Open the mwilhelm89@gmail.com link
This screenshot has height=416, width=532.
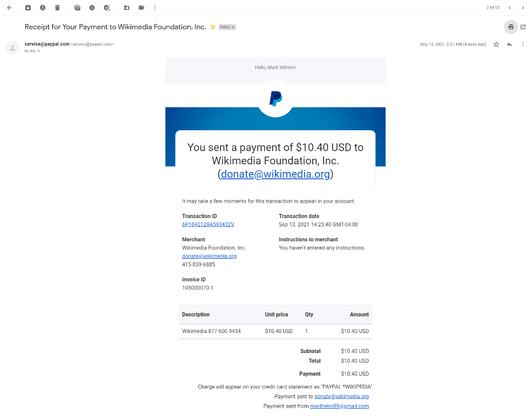click(339, 406)
